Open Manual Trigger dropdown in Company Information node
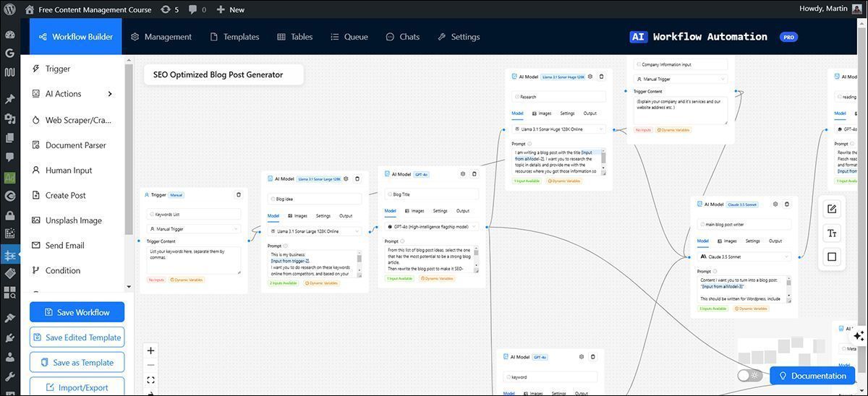 click(x=681, y=79)
